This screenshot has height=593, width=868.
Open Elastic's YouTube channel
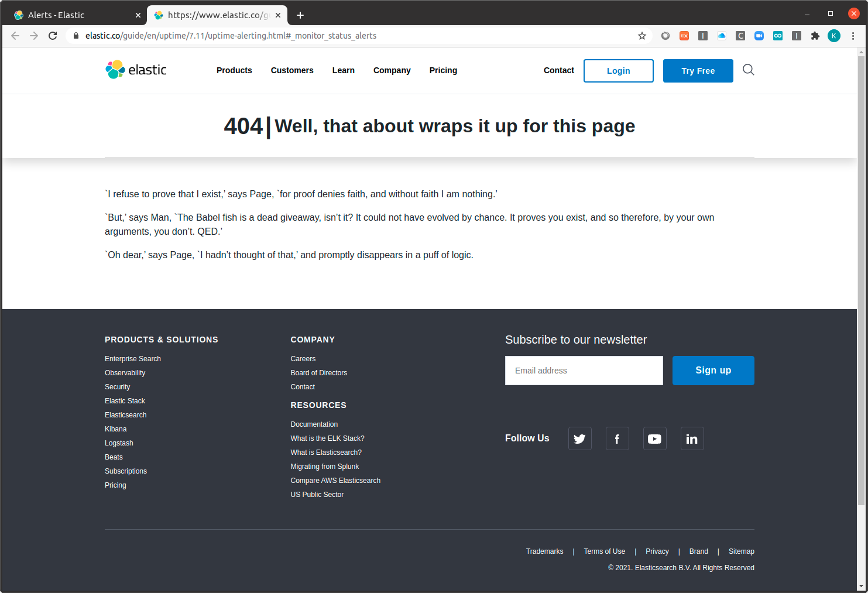pos(654,438)
